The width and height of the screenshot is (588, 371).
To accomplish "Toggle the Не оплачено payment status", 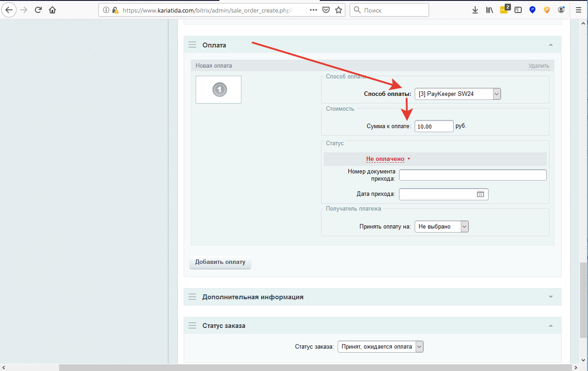I will (x=388, y=159).
